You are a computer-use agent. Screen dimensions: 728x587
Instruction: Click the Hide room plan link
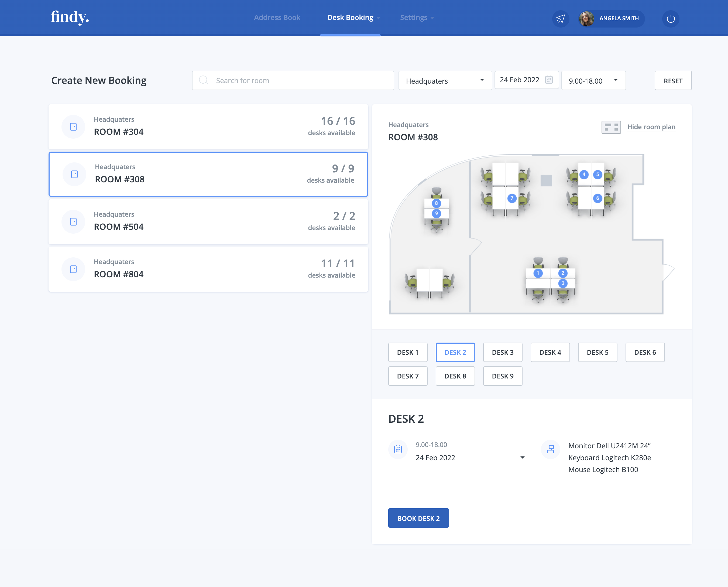[651, 127]
